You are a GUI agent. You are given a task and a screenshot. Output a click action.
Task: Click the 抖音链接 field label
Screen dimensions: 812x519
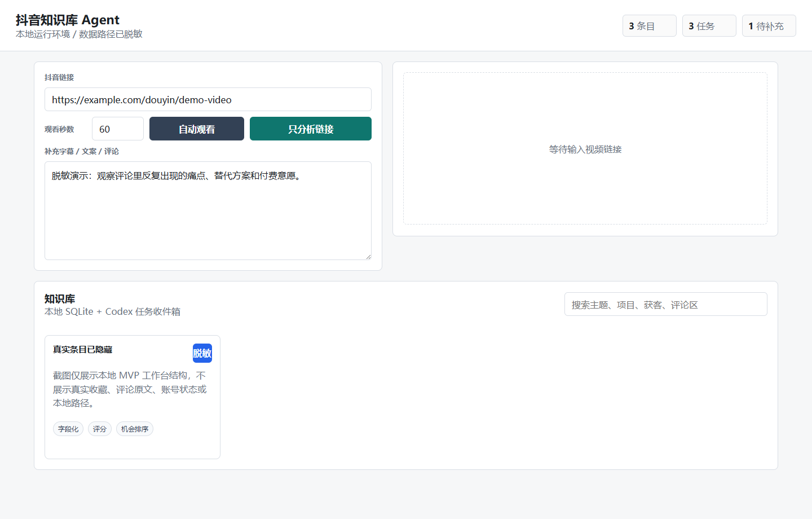click(x=59, y=77)
